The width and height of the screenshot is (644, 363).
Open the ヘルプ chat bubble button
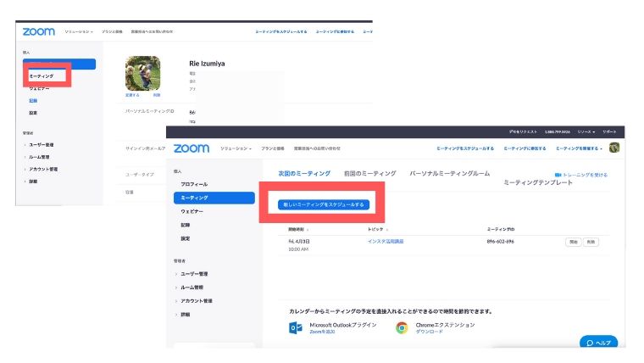coord(598,342)
